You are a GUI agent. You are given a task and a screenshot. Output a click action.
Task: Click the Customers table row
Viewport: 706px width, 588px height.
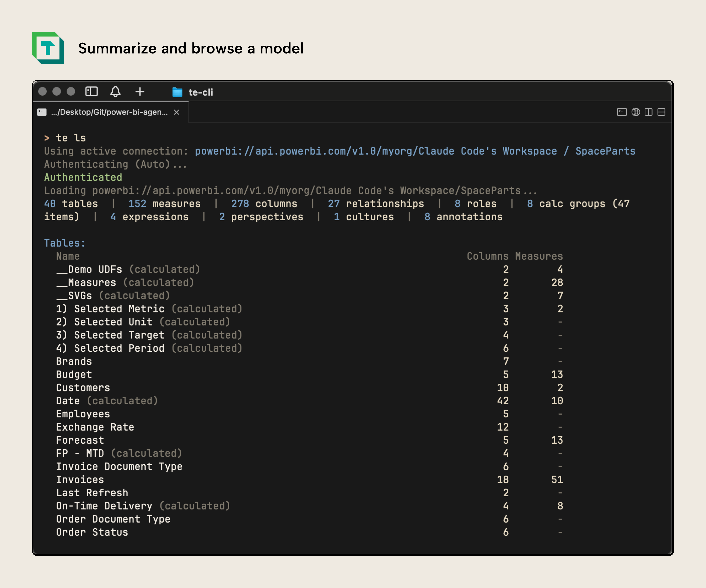point(83,387)
